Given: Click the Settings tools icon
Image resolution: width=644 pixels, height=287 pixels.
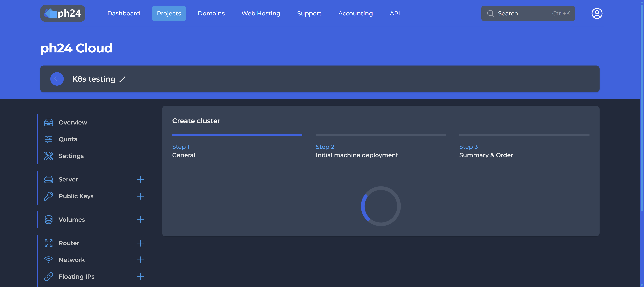Looking at the screenshot, I should [48, 156].
